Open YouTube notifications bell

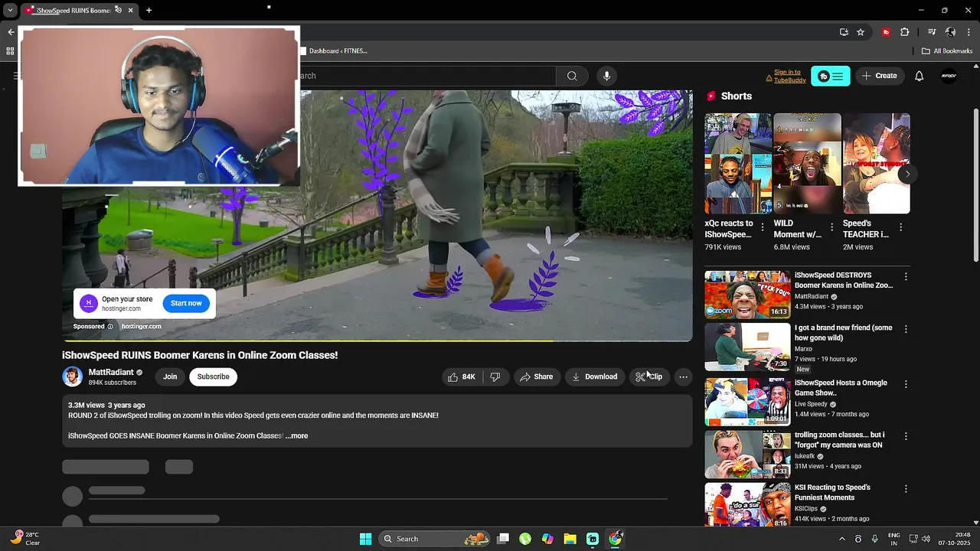[x=919, y=76]
